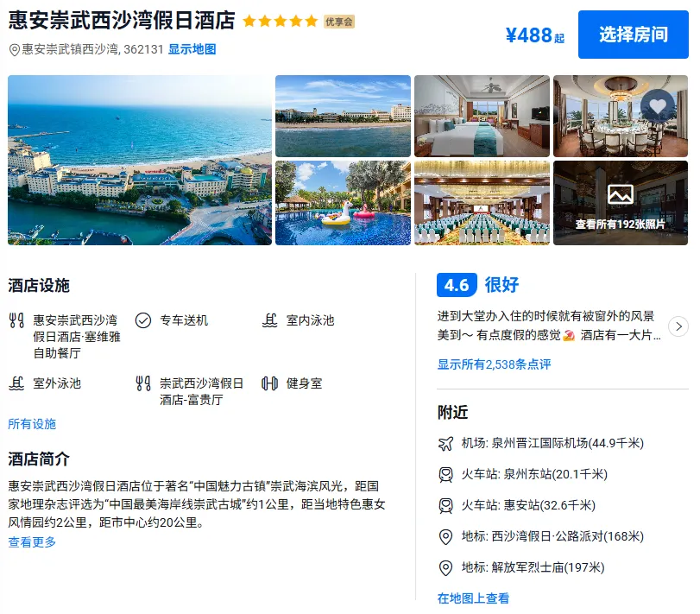This screenshot has width=700, height=614.
Task: Open all 2,538 reviews link
Action: pyautogui.click(x=494, y=364)
